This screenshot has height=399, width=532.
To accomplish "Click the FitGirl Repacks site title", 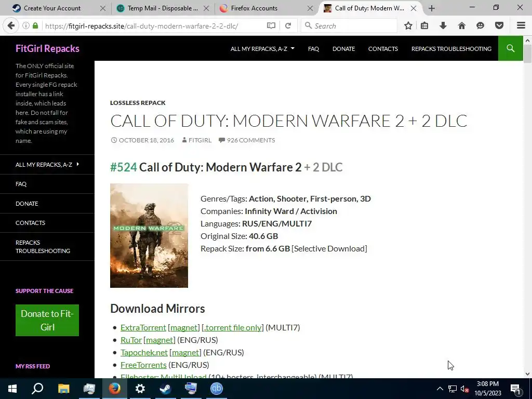I will click(47, 48).
